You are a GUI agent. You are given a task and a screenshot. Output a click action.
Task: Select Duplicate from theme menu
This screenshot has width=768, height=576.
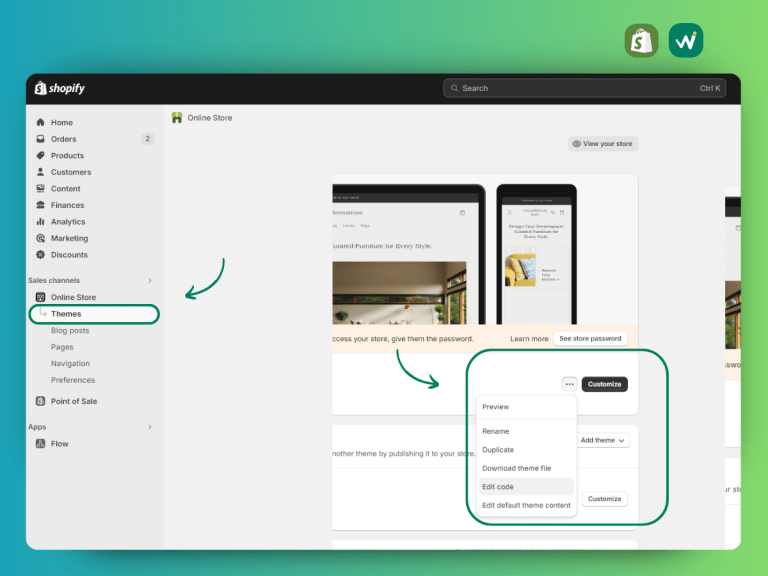point(498,450)
